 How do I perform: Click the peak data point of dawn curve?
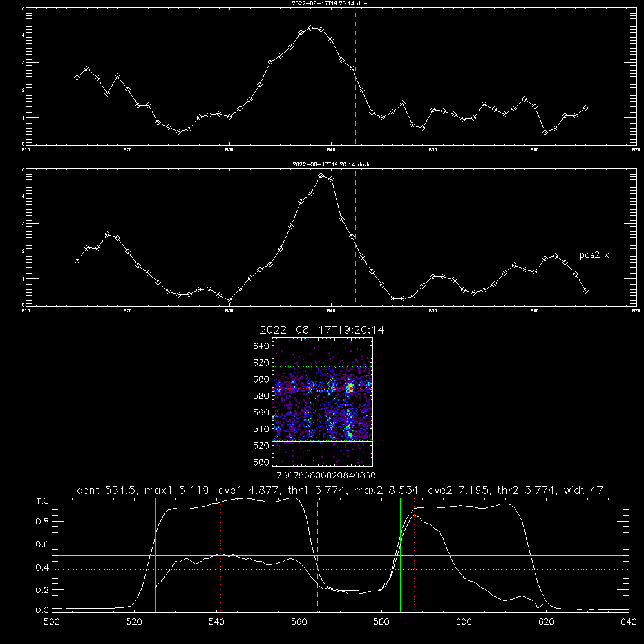(311, 28)
